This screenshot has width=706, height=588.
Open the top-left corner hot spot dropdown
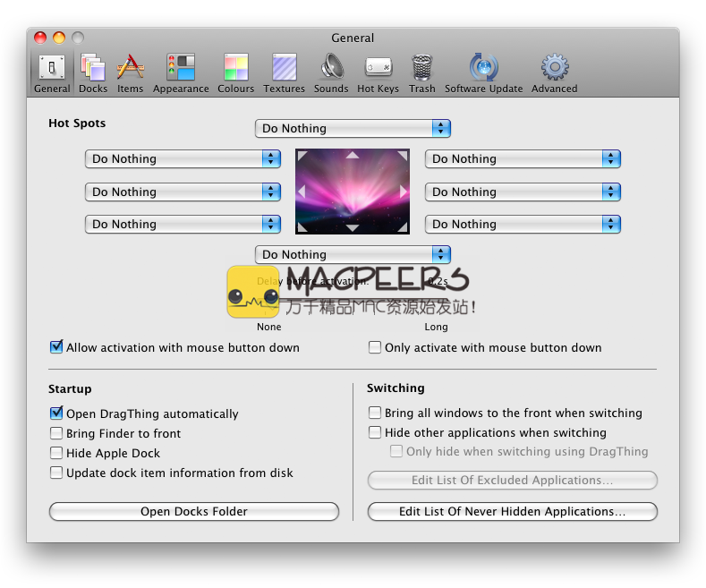[x=183, y=158]
